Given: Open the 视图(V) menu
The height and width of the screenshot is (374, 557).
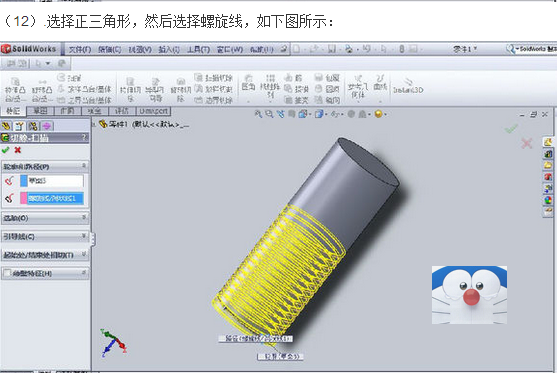Looking at the screenshot, I should [x=140, y=49].
